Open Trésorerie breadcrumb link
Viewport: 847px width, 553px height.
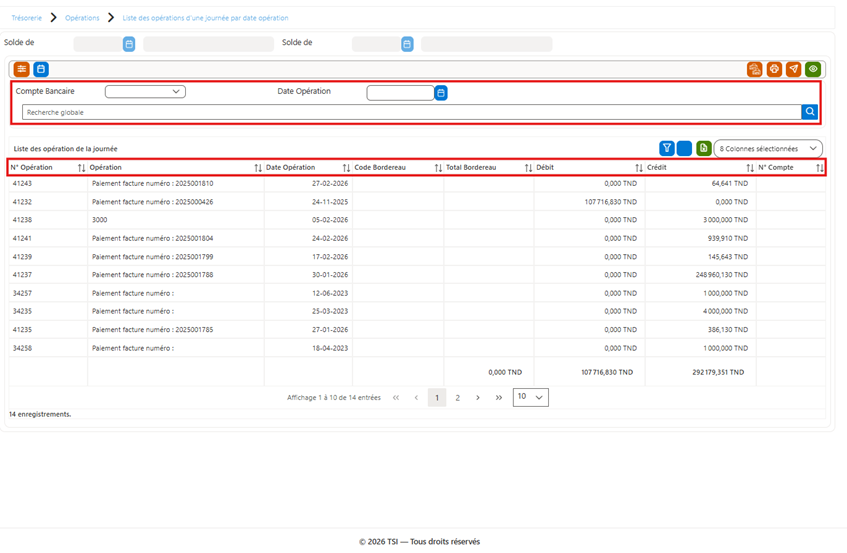pos(26,18)
